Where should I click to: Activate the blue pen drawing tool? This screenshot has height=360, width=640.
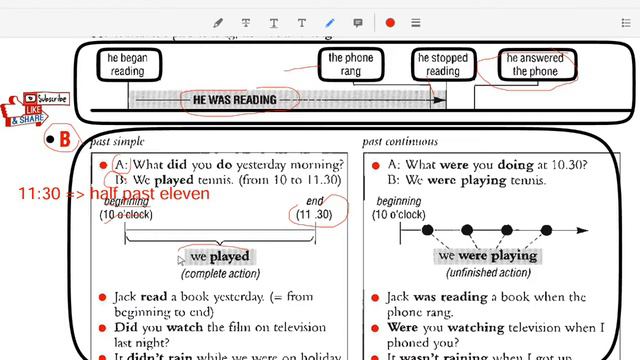(x=330, y=23)
